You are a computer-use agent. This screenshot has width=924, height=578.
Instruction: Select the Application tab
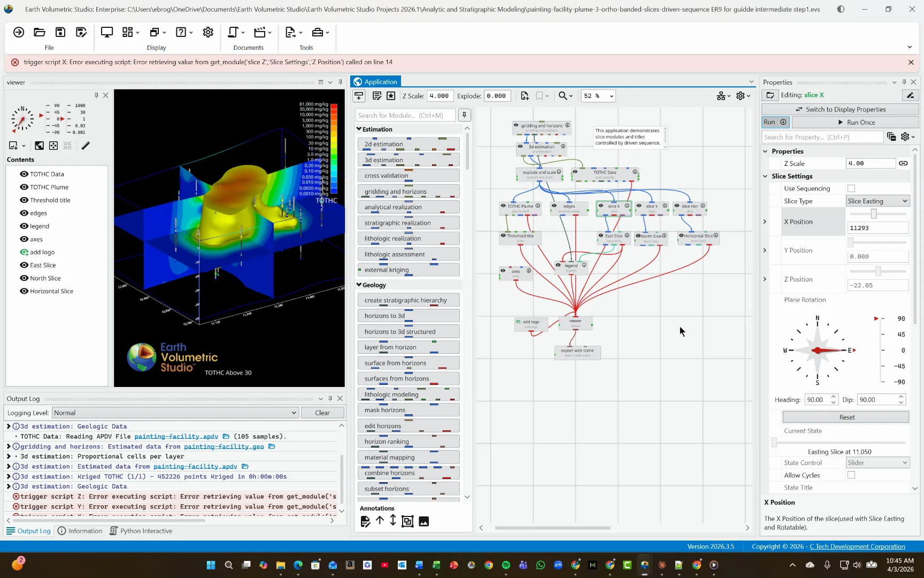376,82
